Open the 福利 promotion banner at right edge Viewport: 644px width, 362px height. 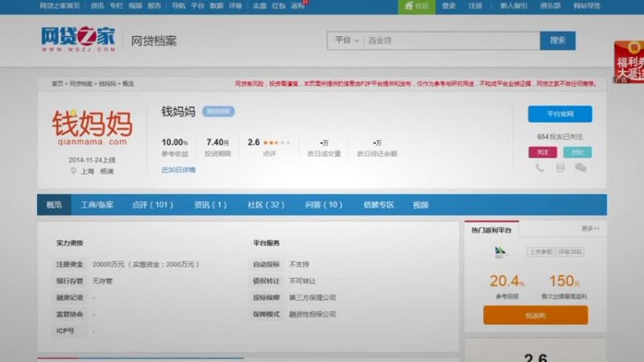630,63
